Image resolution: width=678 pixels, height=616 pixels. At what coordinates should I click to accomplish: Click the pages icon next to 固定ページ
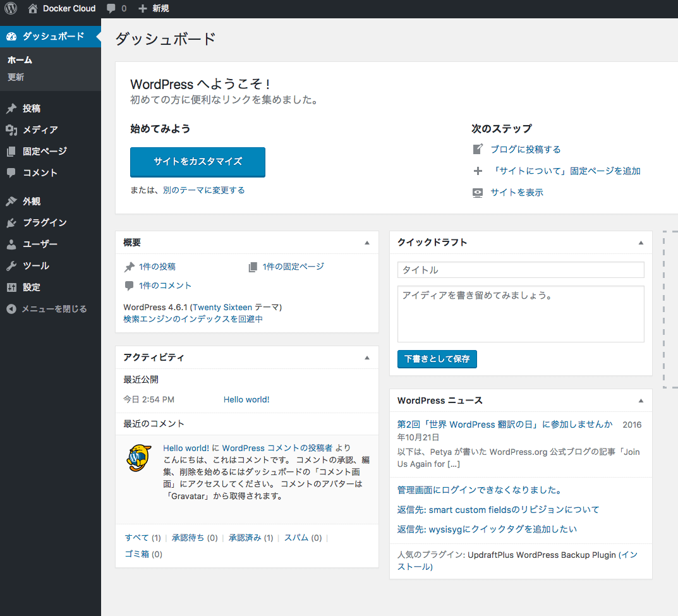click(11, 151)
